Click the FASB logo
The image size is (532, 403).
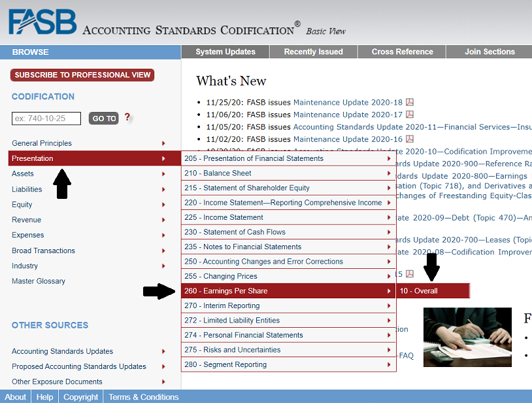[x=42, y=22]
